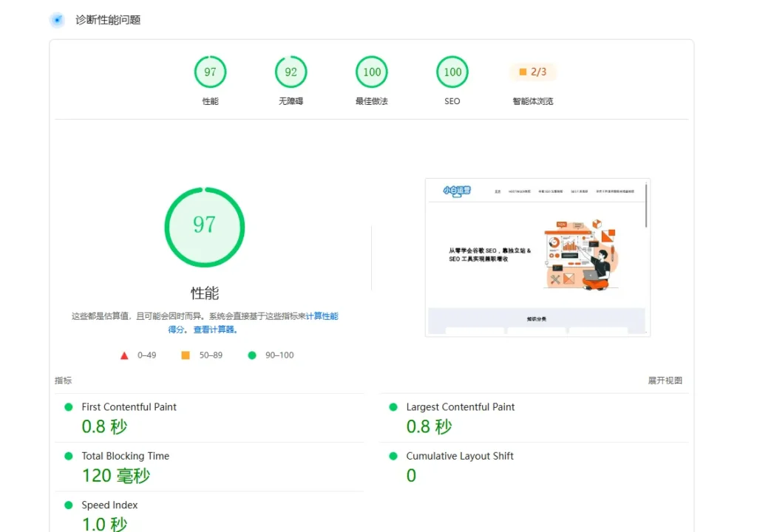Click green dot beside Largest Contentful Paint
Viewport: 757px width, 532px height.
(393, 407)
